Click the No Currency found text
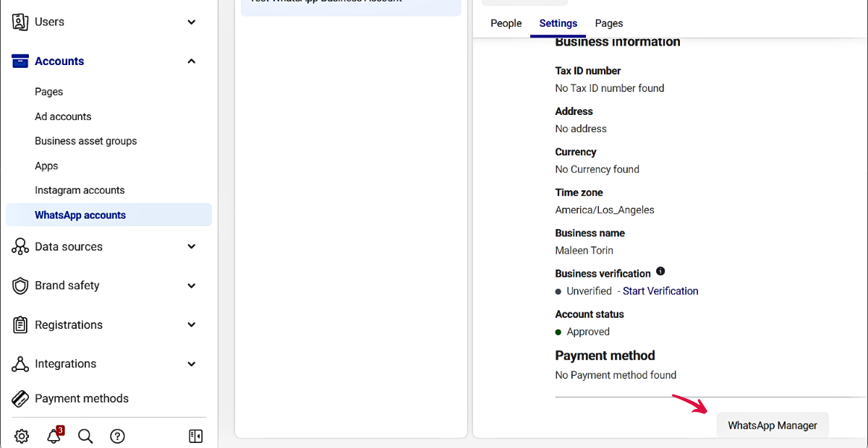Screen dimensions: 868x448 click(597, 169)
